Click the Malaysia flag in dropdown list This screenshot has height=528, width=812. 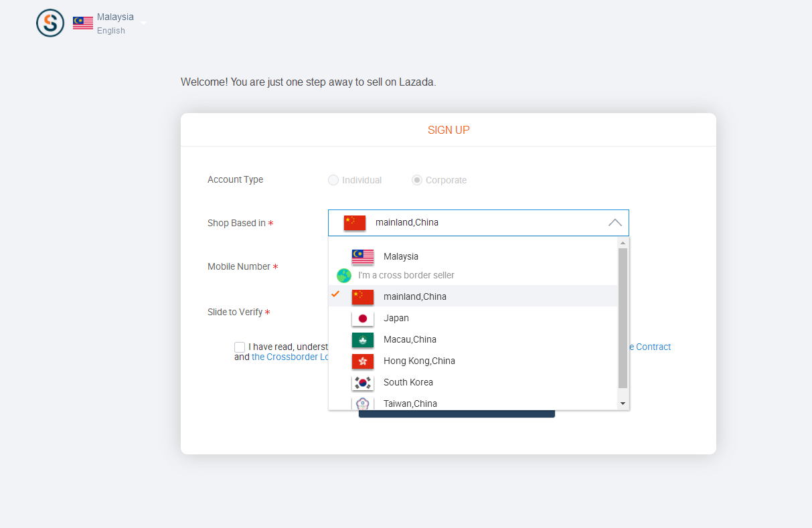[363, 257]
